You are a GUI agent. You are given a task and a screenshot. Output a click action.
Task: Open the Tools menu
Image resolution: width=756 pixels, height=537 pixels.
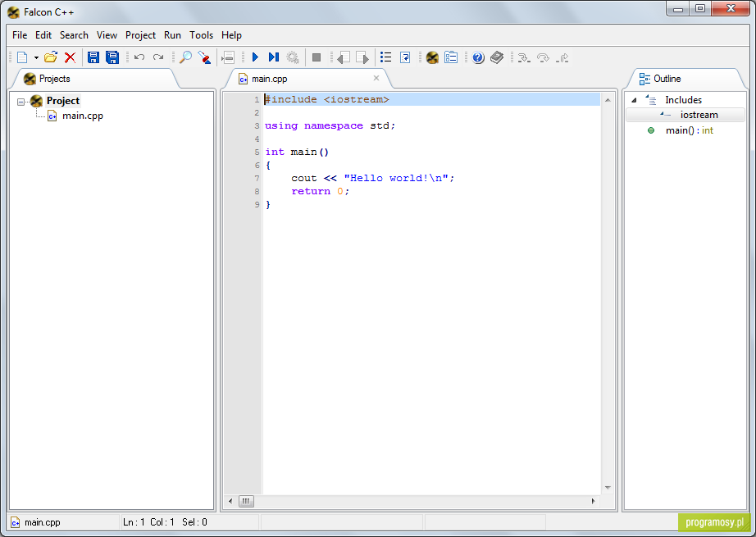[x=201, y=35]
